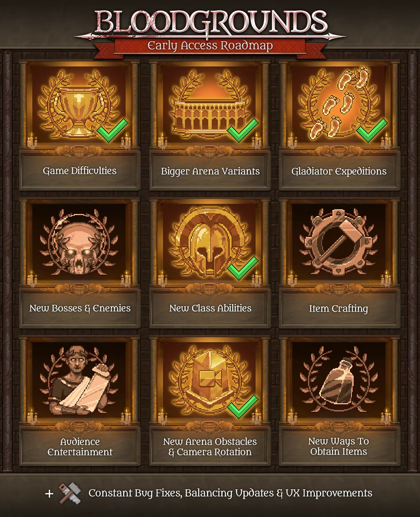Click the New Bosses & Enemies plaque

[80, 308]
